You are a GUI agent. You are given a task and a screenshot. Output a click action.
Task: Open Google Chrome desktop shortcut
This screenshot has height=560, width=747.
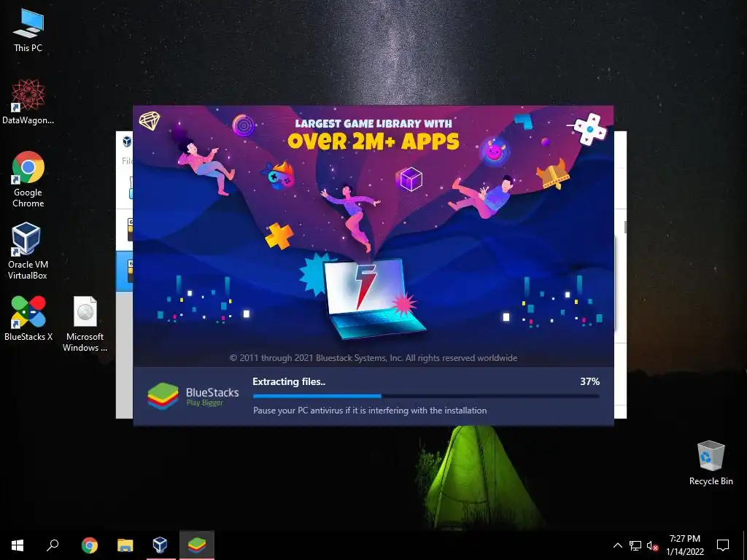click(x=28, y=179)
